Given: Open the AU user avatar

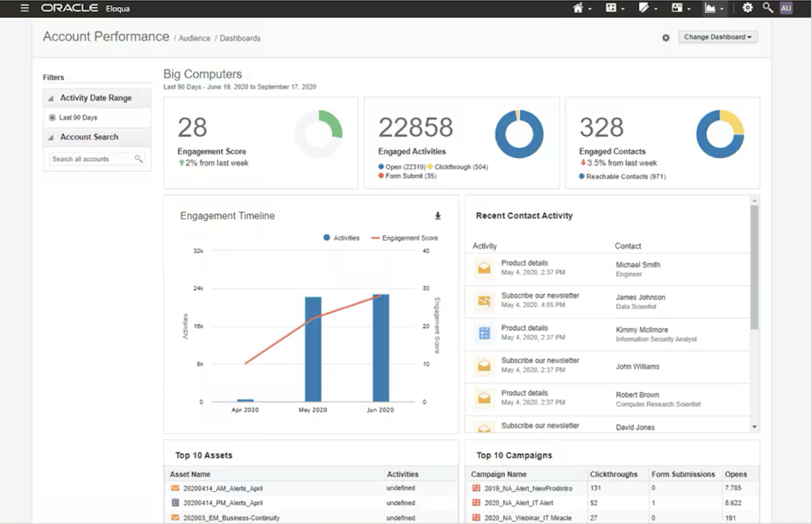Looking at the screenshot, I should coord(786,8).
